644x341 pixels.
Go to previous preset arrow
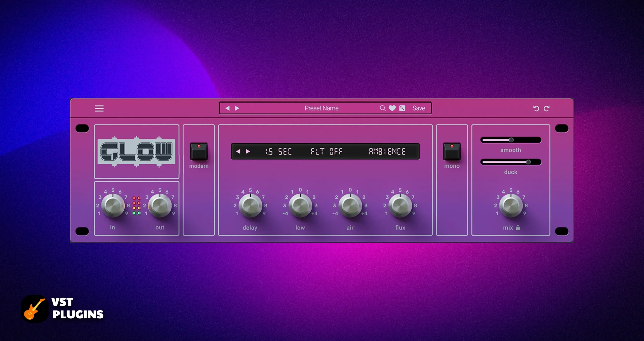click(x=227, y=108)
